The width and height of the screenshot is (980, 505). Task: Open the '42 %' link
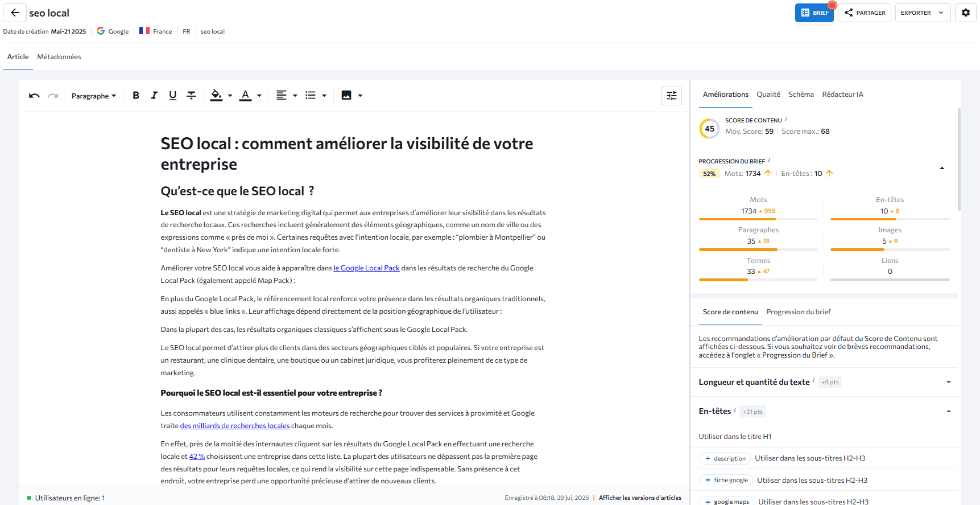point(197,457)
